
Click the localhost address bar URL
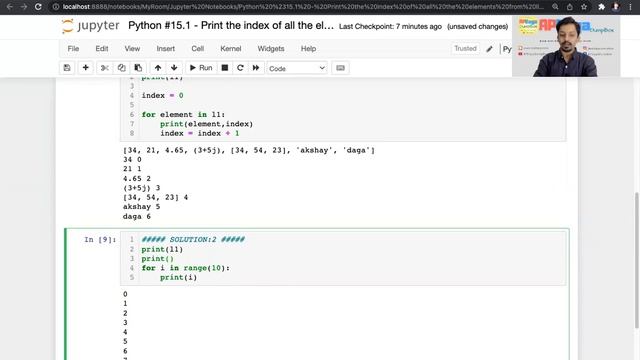pos(303,7)
